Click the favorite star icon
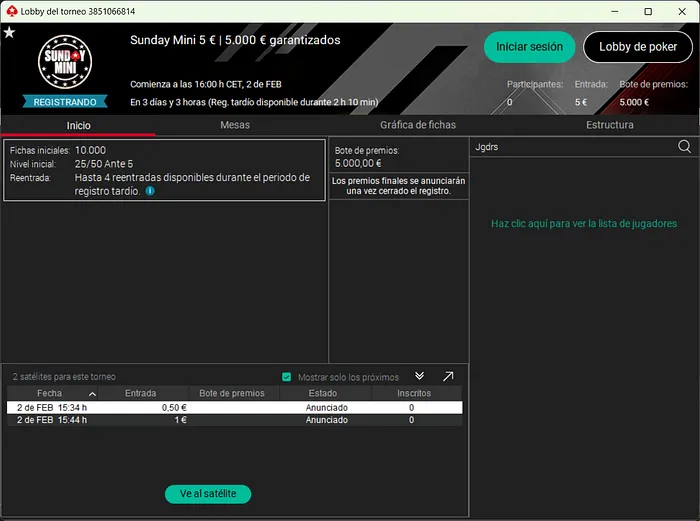The image size is (700, 521). tap(9, 32)
